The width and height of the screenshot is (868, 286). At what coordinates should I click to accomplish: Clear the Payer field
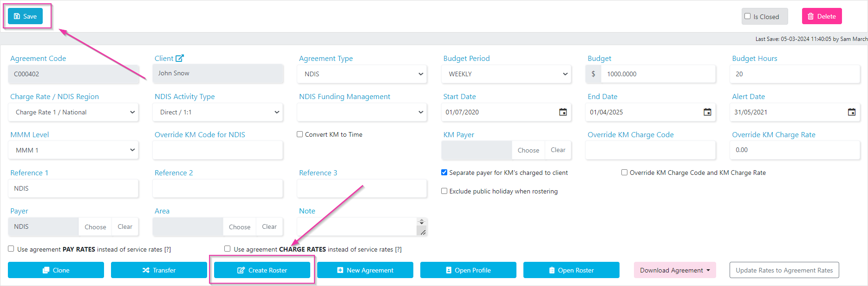coord(125,226)
